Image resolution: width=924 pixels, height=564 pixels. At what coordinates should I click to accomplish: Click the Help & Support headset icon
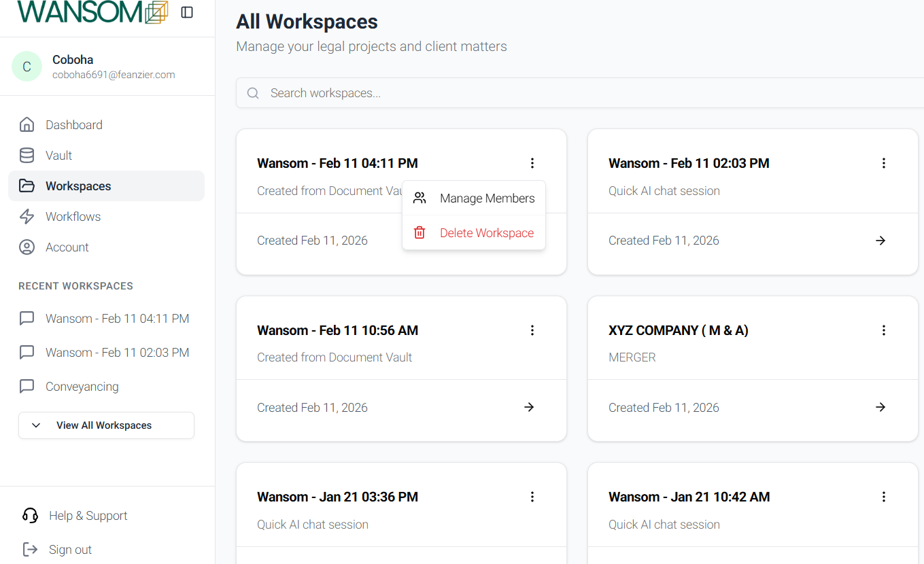tap(30, 515)
